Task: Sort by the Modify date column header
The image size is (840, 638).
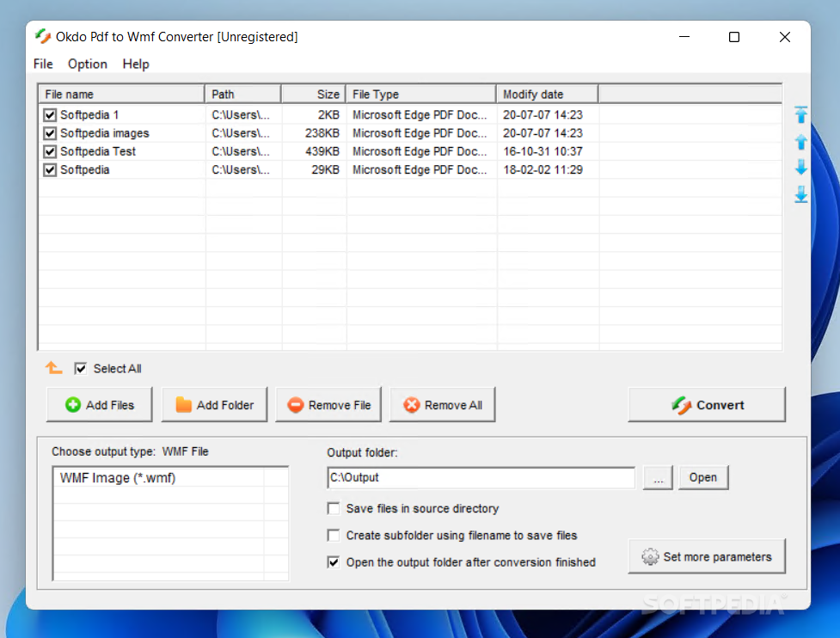Action: 548,95
